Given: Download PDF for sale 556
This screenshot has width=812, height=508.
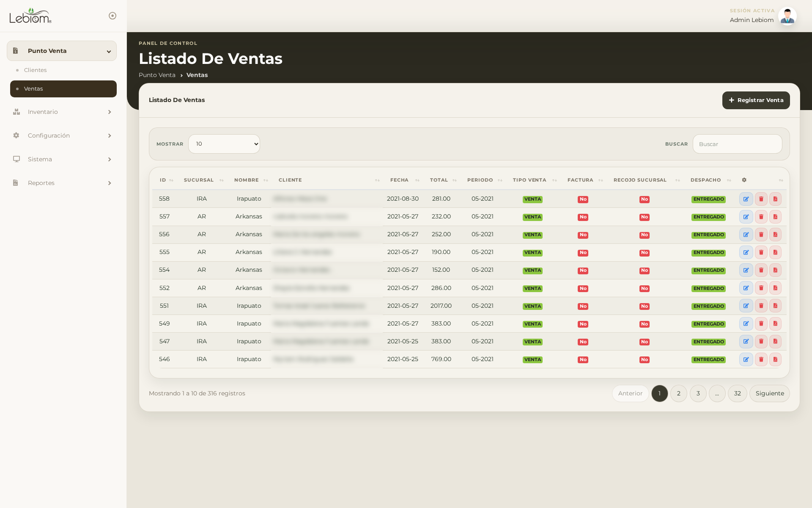Looking at the screenshot, I should (775, 235).
